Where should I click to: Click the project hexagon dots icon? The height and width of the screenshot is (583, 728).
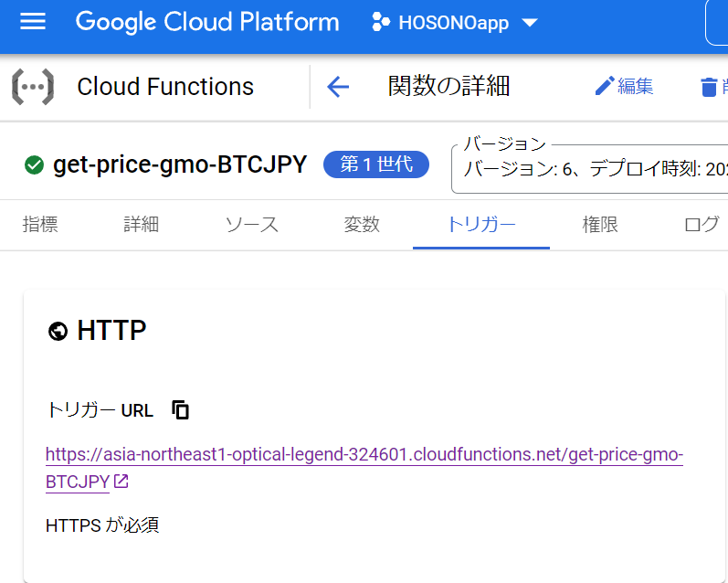[381, 22]
